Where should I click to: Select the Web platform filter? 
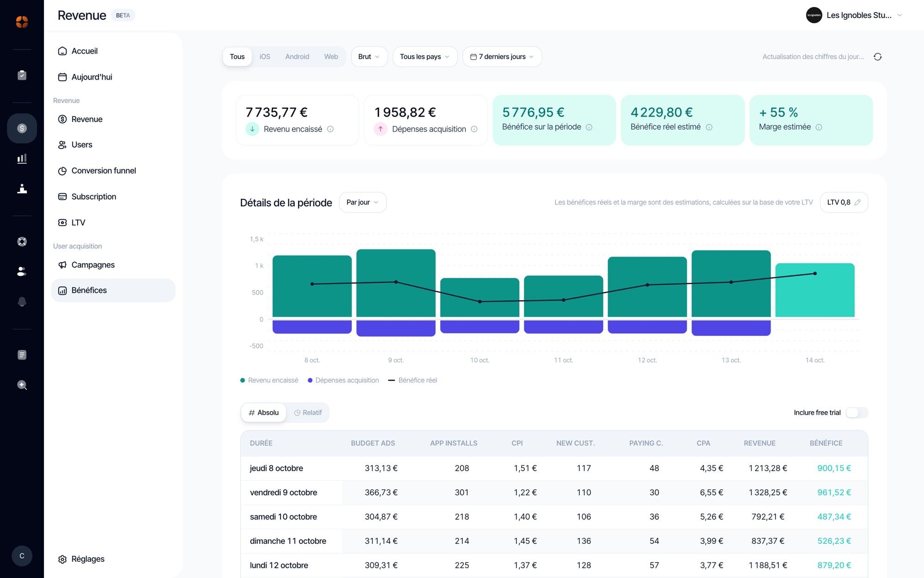pyautogui.click(x=331, y=56)
